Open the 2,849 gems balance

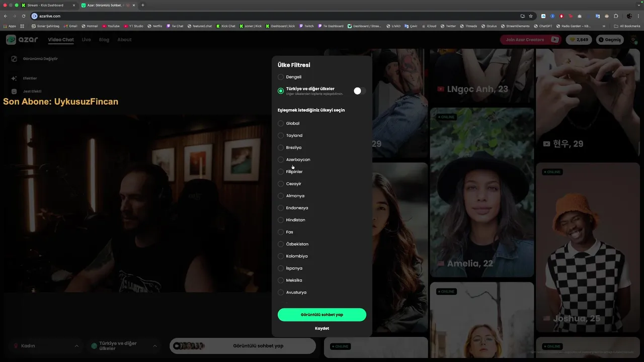[x=579, y=40]
